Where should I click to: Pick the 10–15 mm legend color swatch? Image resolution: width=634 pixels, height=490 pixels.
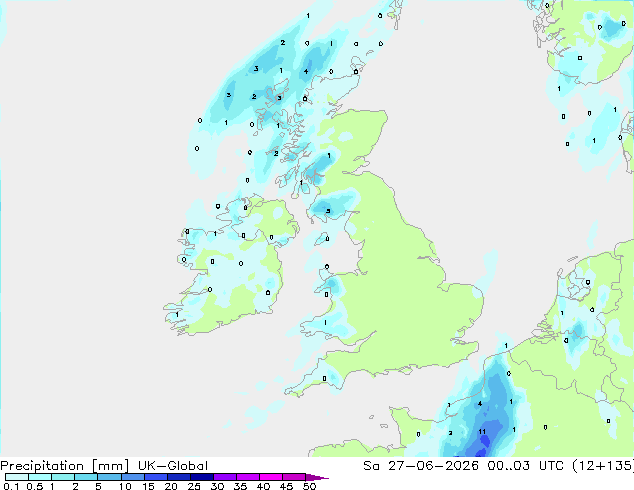pos(133,477)
